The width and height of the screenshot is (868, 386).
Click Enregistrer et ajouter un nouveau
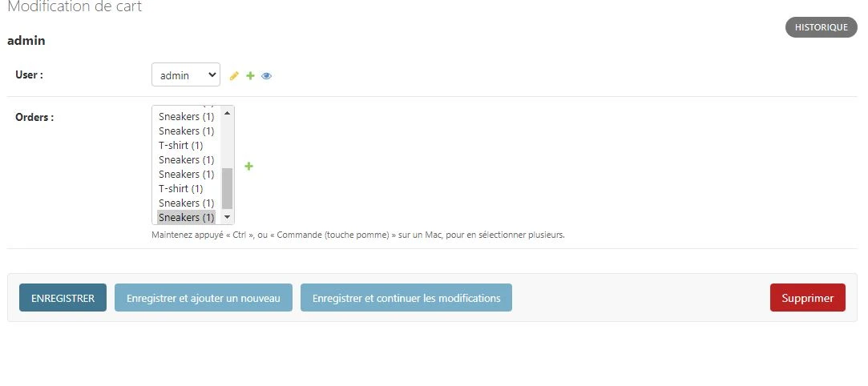tap(204, 298)
